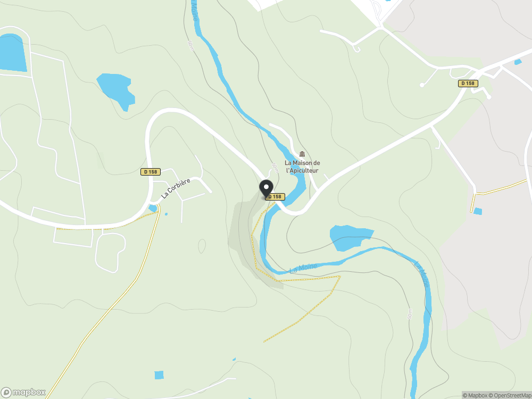Click the pond at the top-left corner
532x399 pixels.
(x=13, y=53)
